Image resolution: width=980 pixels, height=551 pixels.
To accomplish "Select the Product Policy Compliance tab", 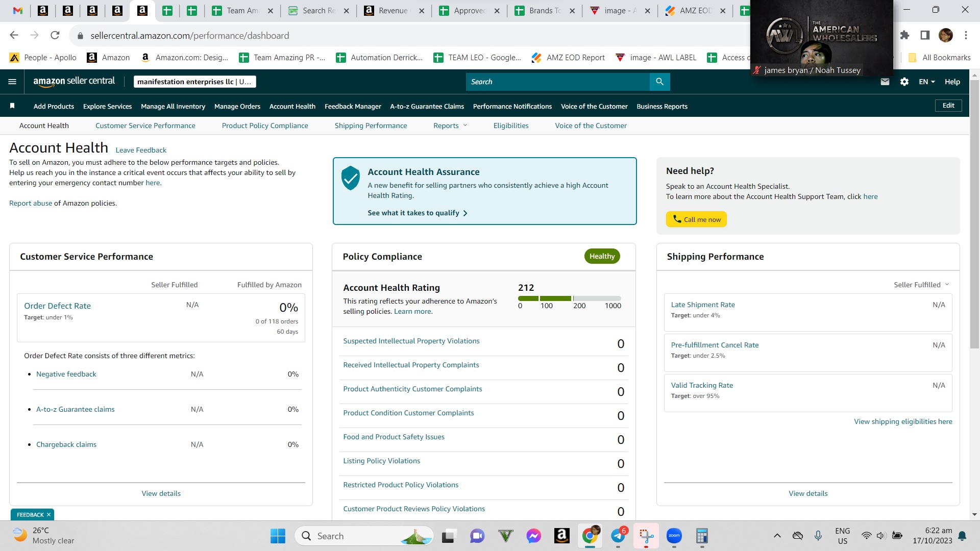I will point(265,126).
